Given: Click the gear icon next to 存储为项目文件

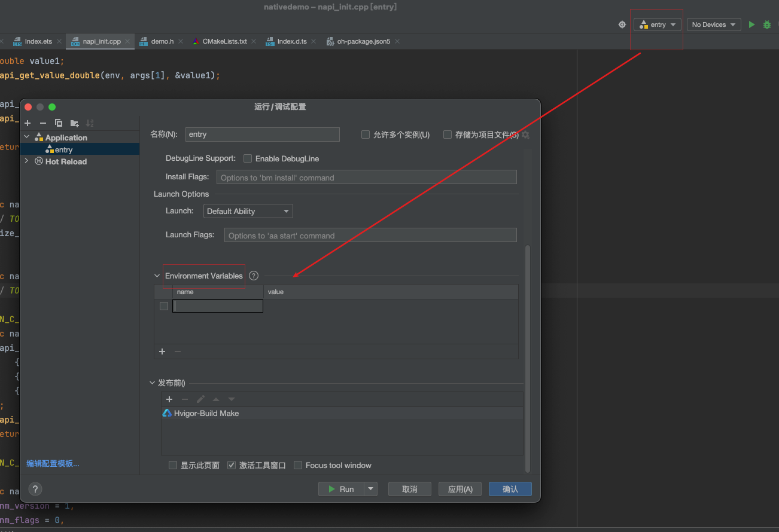Looking at the screenshot, I should pos(525,135).
